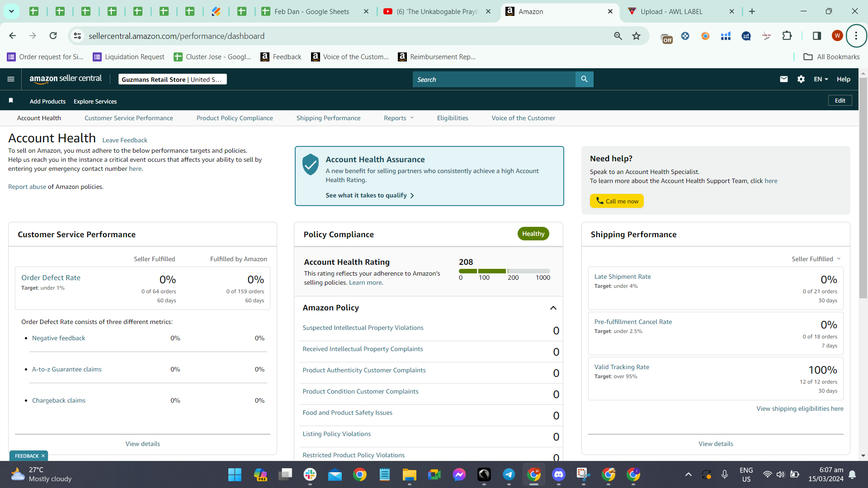This screenshot has width=868, height=488.
Task: Switch to Feb Dan - Google Sheets tab
Action: (312, 11)
